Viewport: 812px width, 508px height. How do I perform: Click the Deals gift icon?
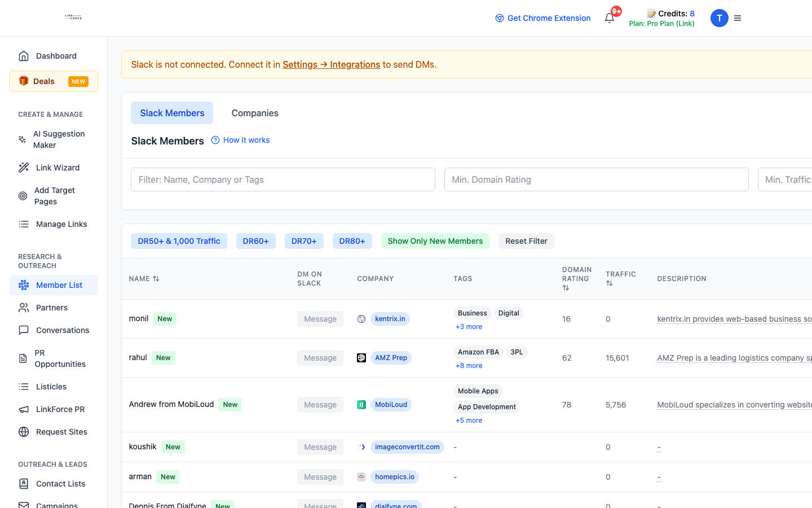[24, 81]
